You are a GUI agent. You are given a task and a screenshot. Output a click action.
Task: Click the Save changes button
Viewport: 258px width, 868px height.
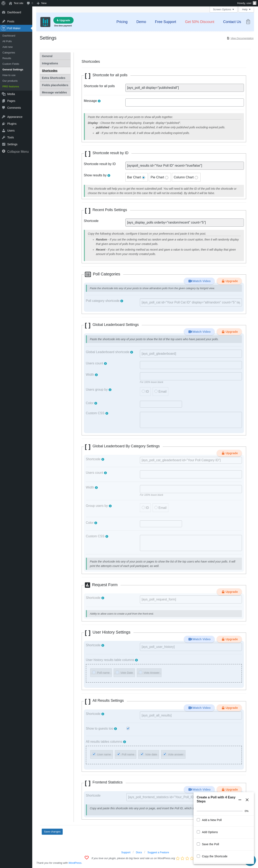pyautogui.click(x=52, y=832)
